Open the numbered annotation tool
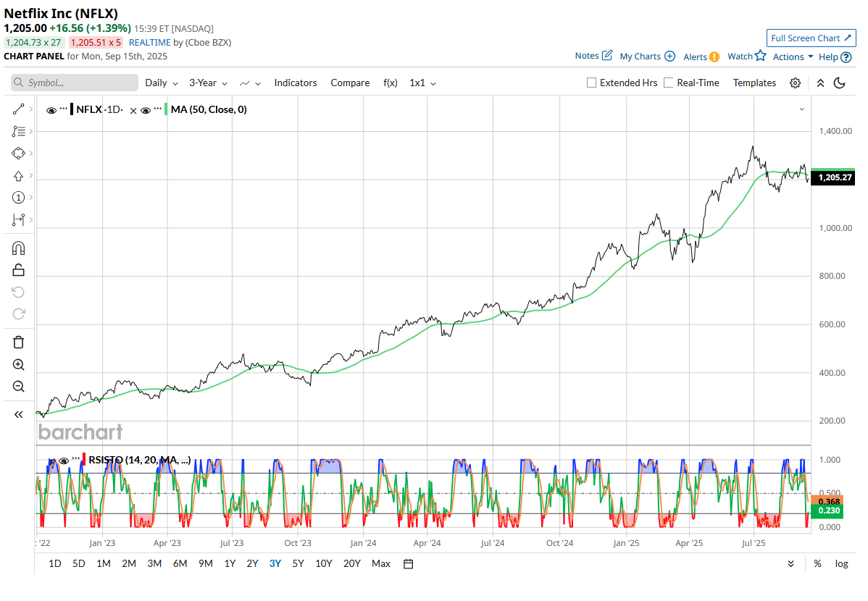This screenshot has height=601, width=868. coord(18,198)
